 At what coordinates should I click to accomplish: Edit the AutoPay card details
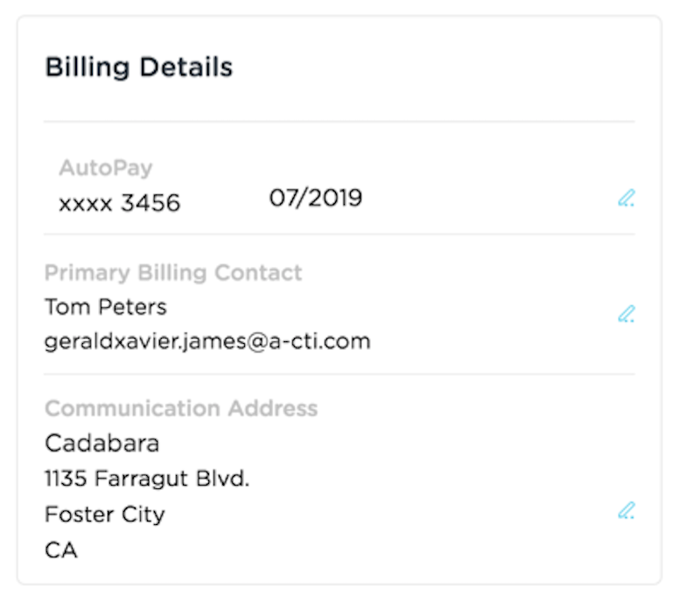[x=626, y=199]
